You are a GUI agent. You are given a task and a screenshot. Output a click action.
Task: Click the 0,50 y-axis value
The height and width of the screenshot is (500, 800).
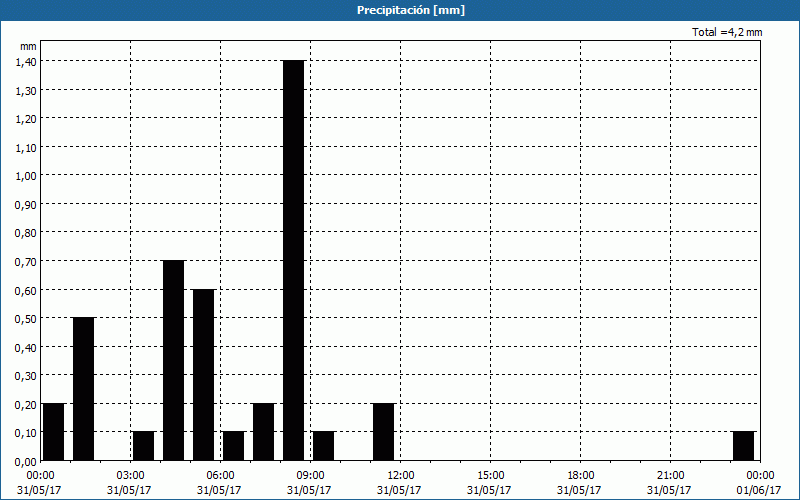coord(26,318)
